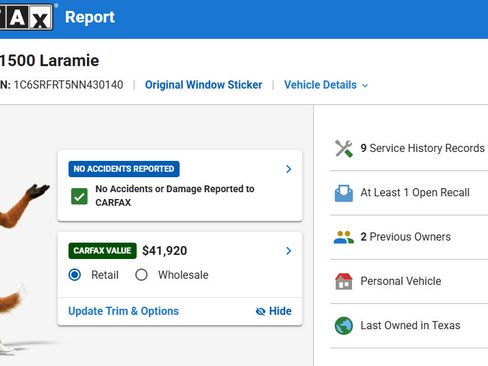The height and width of the screenshot is (366, 488).
Task: Click Update Trim & Options link
Action: coord(124,311)
